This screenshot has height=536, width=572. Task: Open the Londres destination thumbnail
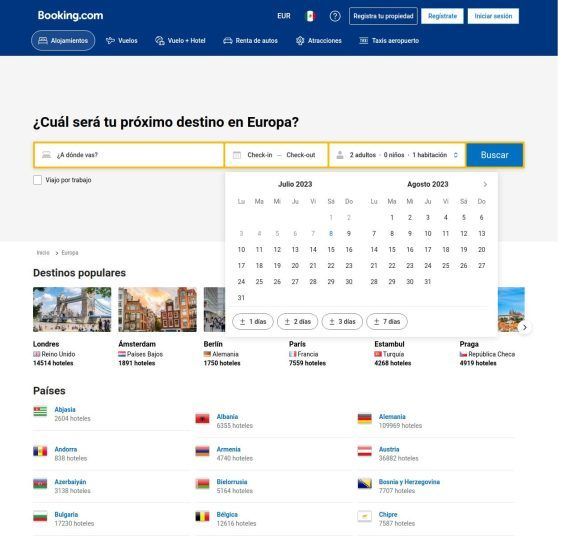pos(72,309)
